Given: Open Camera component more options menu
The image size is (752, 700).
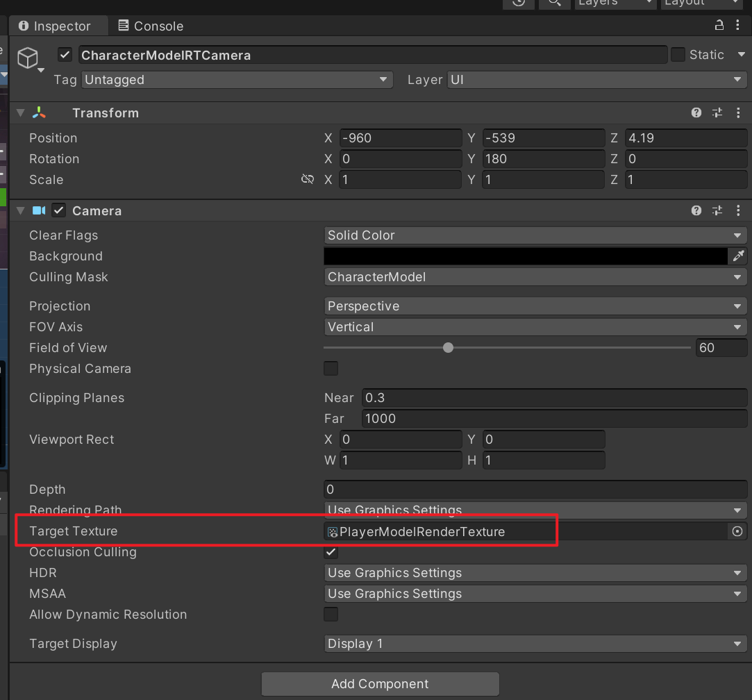Looking at the screenshot, I should pyautogui.click(x=737, y=211).
